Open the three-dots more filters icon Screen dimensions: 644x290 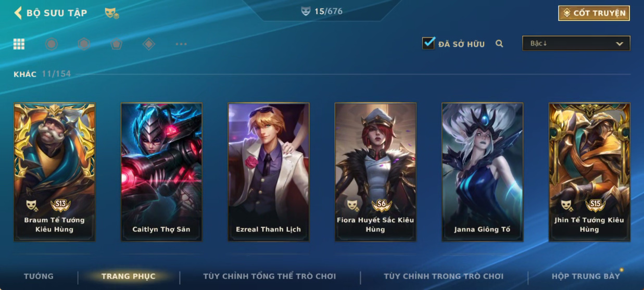tap(181, 44)
